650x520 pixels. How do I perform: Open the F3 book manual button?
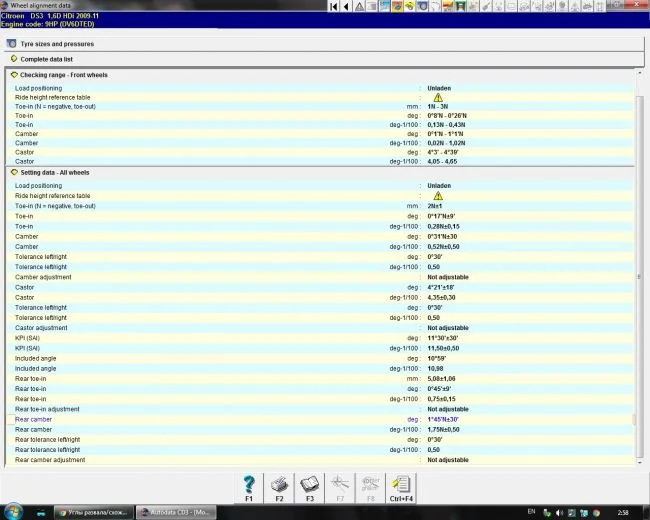(x=310, y=486)
